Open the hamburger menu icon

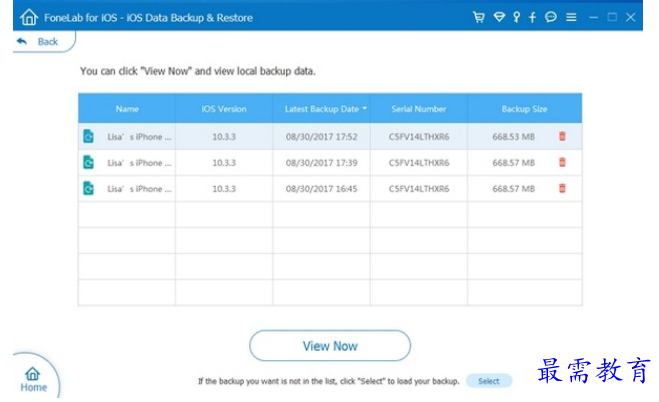[x=571, y=17]
